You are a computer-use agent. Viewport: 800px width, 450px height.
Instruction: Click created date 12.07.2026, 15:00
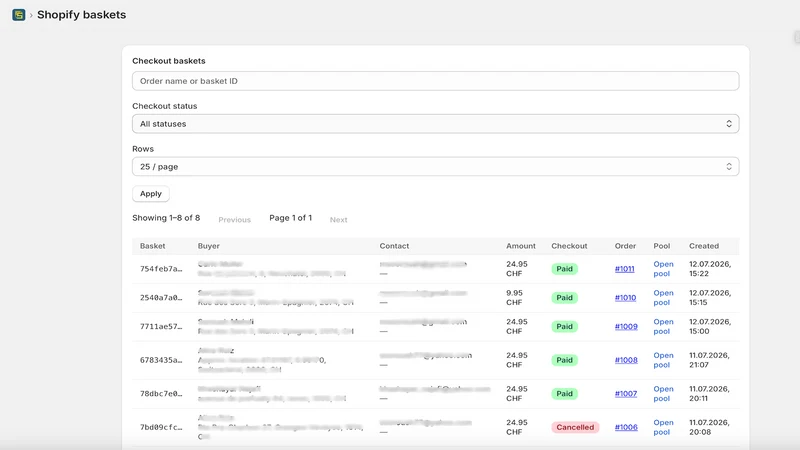click(710, 327)
